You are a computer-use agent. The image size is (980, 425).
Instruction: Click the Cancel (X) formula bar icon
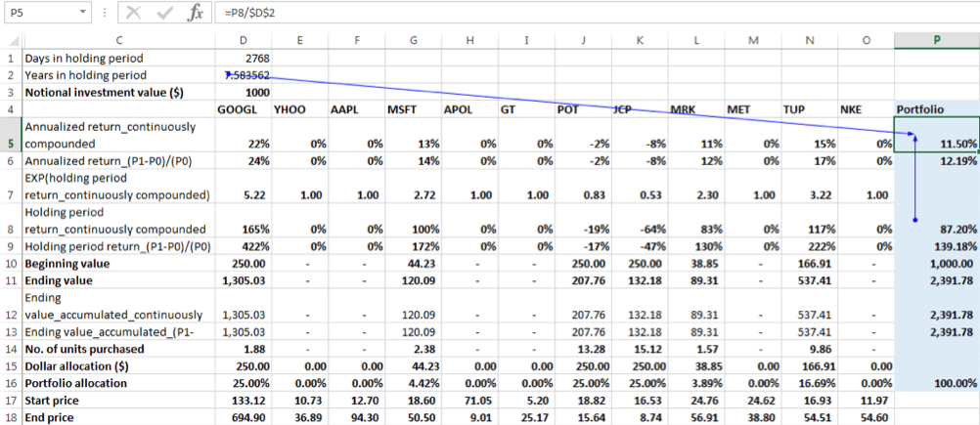click(133, 13)
